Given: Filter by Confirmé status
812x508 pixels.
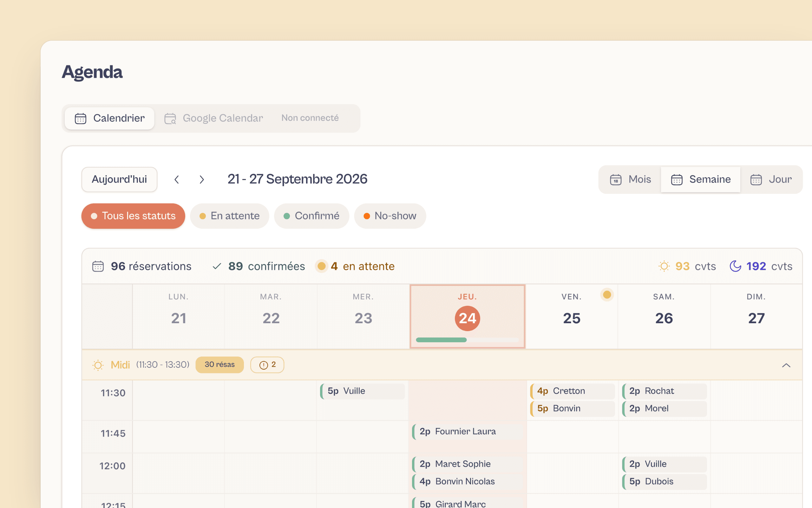Looking at the screenshot, I should pyautogui.click(x=311, y=216).
